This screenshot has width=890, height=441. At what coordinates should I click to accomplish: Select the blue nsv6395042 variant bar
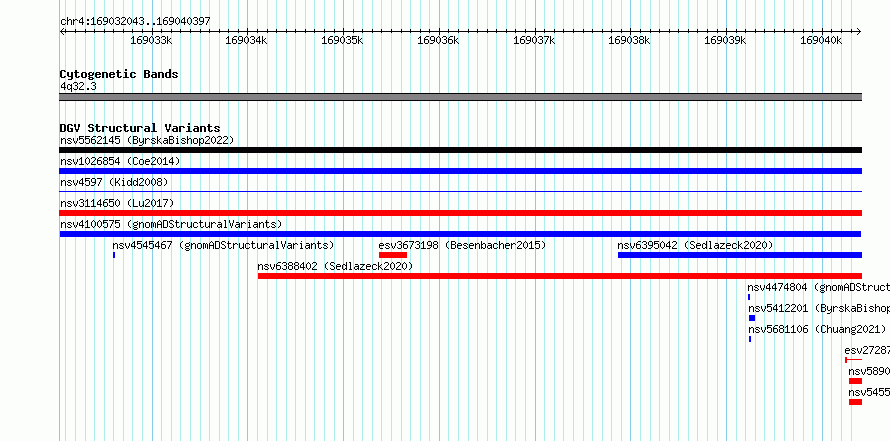740,255
